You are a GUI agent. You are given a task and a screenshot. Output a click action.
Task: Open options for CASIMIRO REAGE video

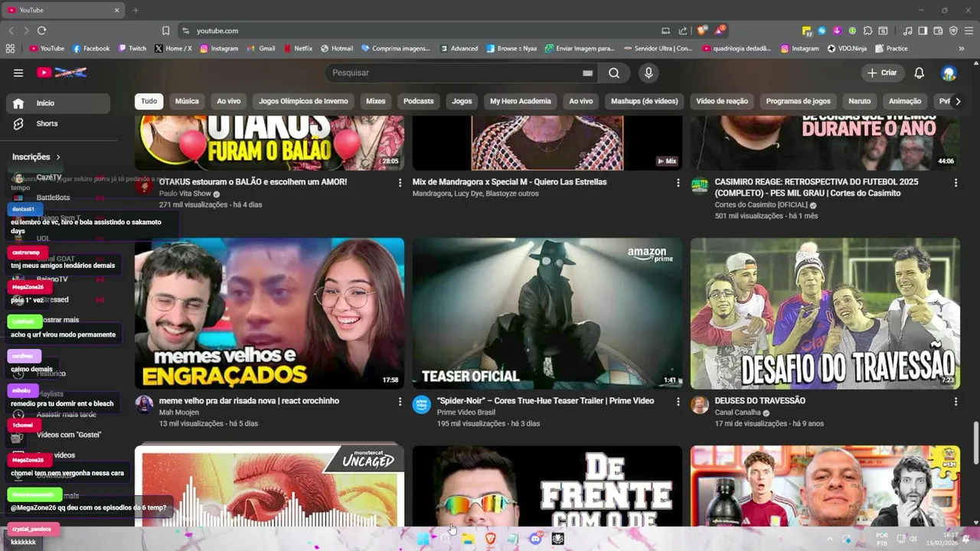click(x=955, y=183)
